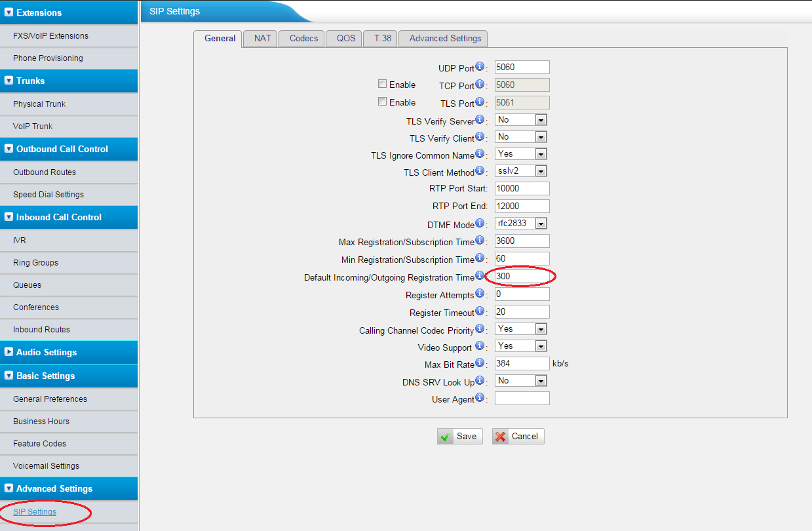Click the info icon next to Max Bit Rate
The height and width of the screenshot is (531, 812).
(x=480, y=363)
